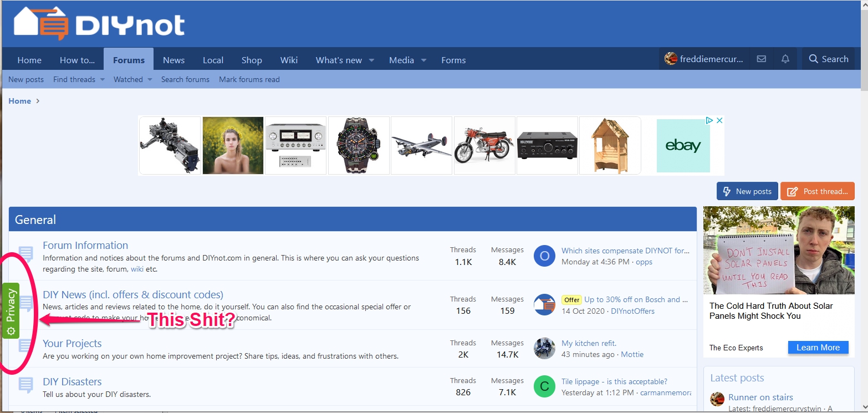Open 'My kitchen refit.' thread link
Viewport: 868px width, 413px height.
[589, 343]
